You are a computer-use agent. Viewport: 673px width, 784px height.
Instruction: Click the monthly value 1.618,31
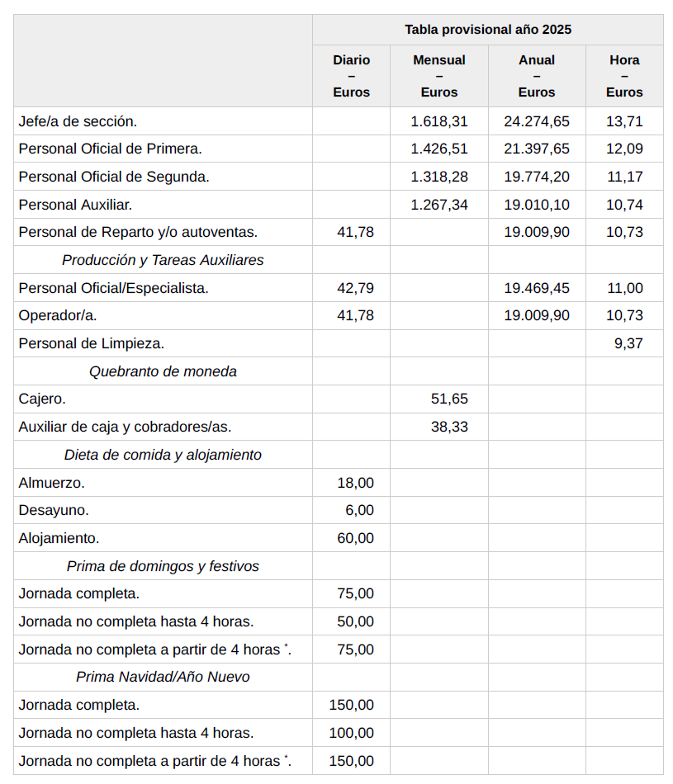pos(439,121)
